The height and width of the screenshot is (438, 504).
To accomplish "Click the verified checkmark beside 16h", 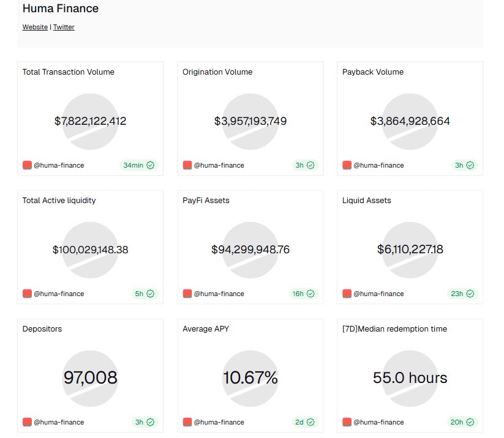I will 310,294.
